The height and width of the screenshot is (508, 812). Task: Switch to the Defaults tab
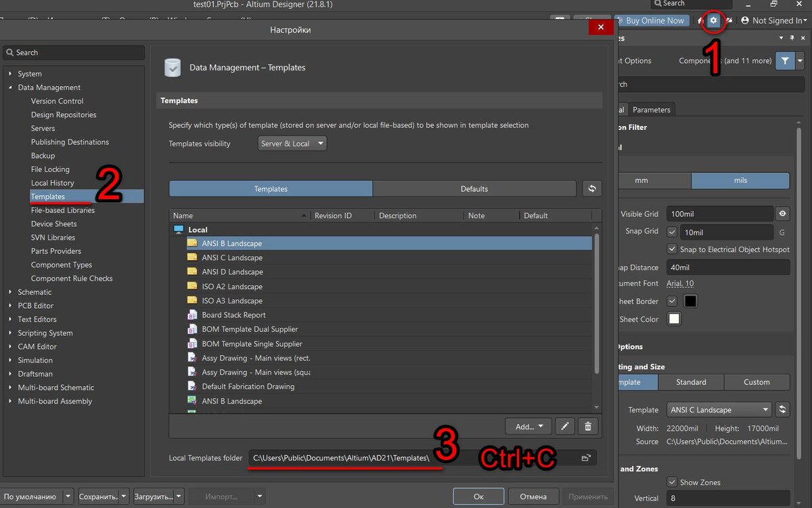474,188
